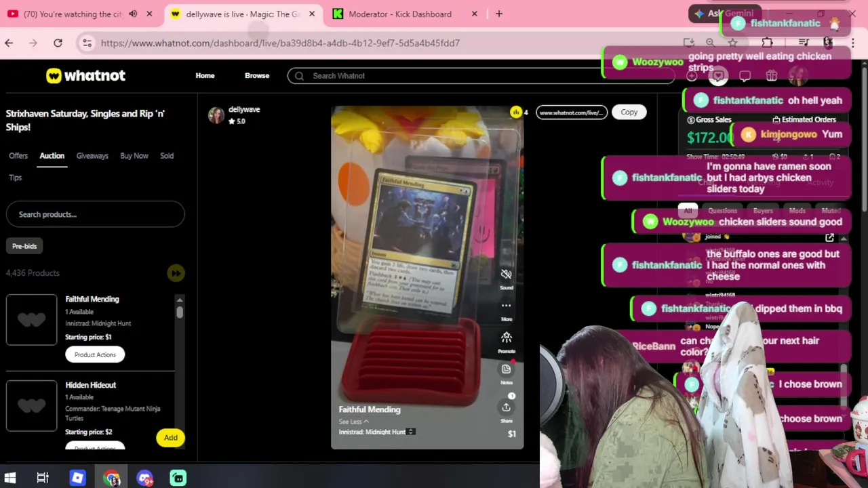Pop out the chat with the external-window icon

(829, 238)
